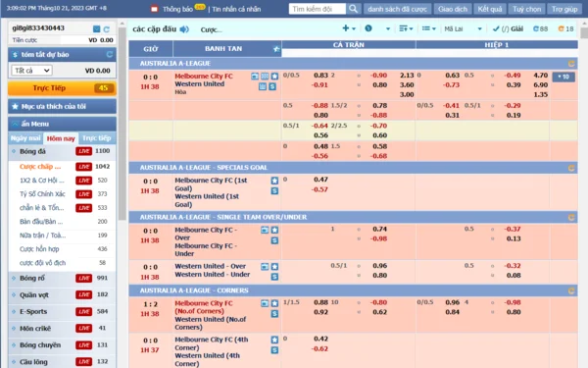Refresh the SPECIALS GOAL league section
The width and height of the screenshot is (588, 368).
pyautogui.click(x=571, y=168)
